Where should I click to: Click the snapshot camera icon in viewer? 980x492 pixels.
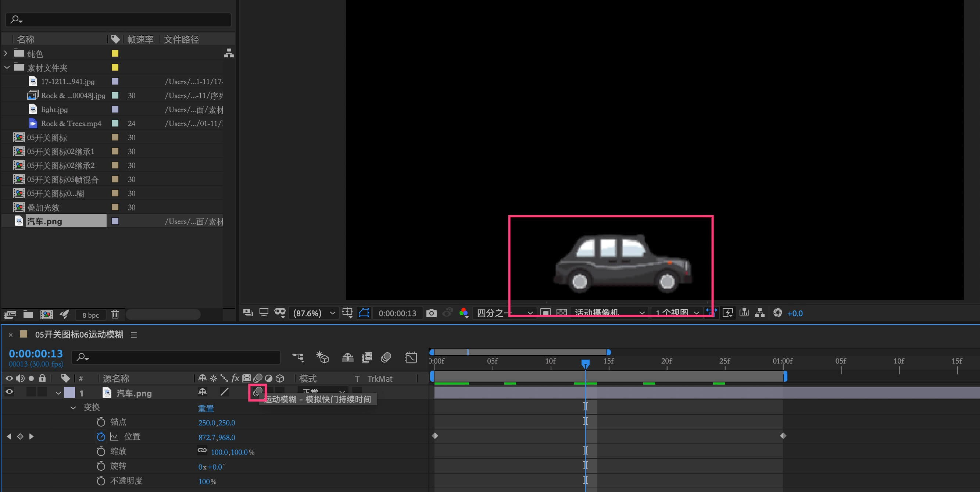tap(431, 313)
